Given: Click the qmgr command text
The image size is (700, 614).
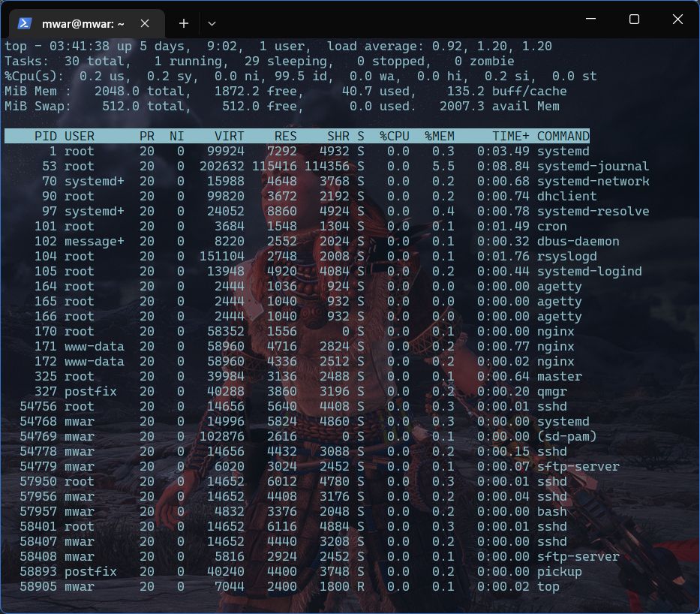Looking at the screenshot, I should coord(551,392).
